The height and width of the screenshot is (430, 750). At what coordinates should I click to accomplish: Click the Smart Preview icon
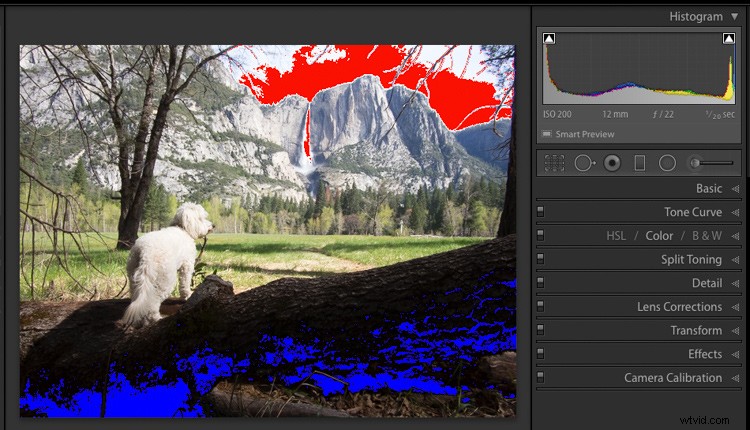coord(547,134)
